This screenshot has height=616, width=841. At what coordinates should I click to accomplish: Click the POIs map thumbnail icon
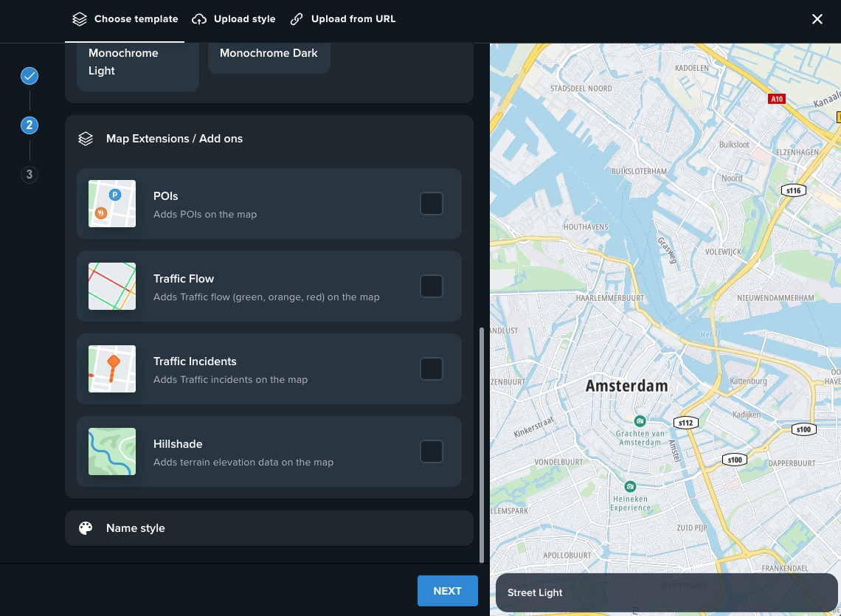pos(112,204)
